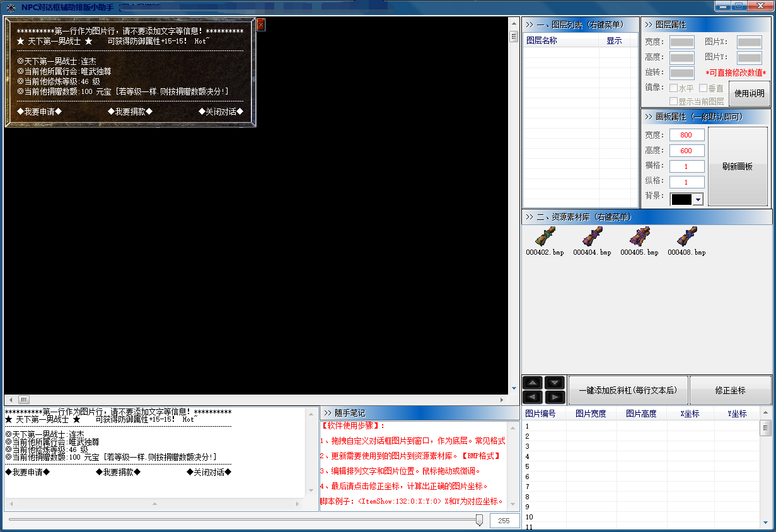Viewport: 776px width, 532px height.
Task: Click the 纵格 input field
Action: coord(686,182)
